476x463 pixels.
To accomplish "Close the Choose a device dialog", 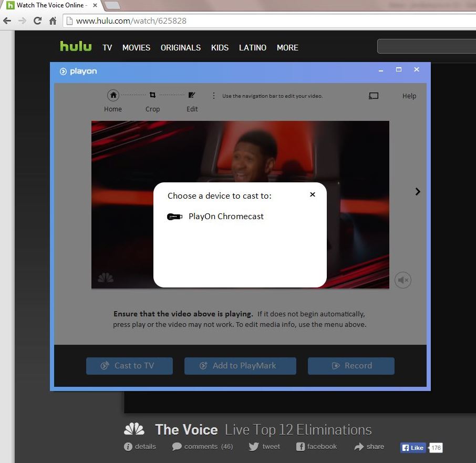I will [x=313, y=194].
